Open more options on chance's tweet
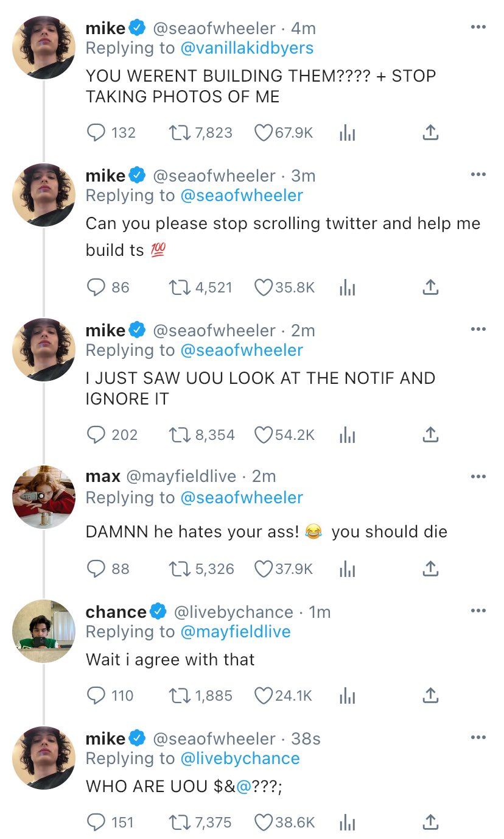 pos(478,611)
